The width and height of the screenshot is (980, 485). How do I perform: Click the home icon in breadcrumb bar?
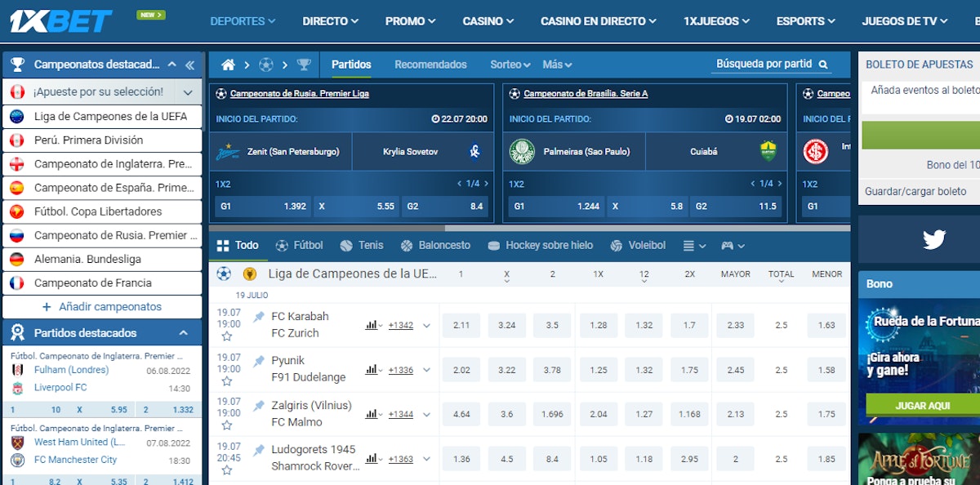228,65
